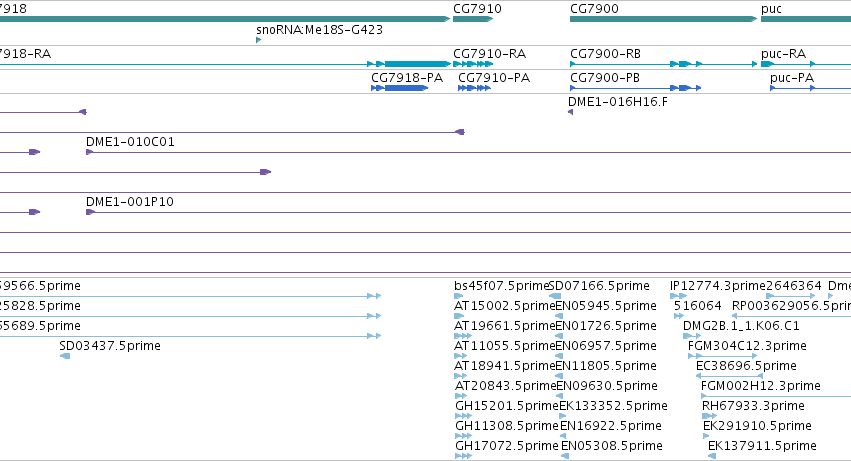Select the CG7910-PA protein label

[x=494, y=78]
